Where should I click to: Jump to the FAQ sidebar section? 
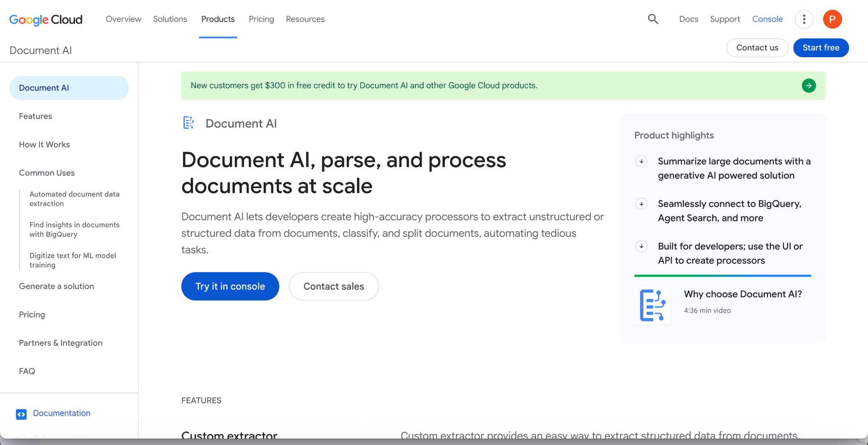[x=27, y=371]
